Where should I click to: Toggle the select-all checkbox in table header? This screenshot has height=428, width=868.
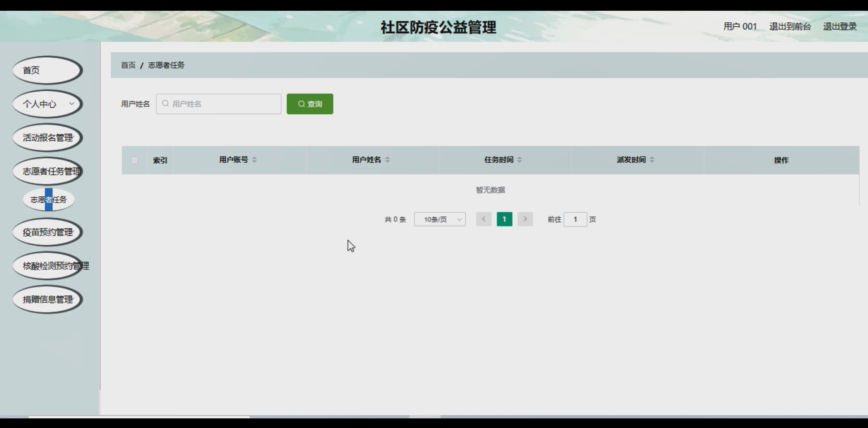134,160
